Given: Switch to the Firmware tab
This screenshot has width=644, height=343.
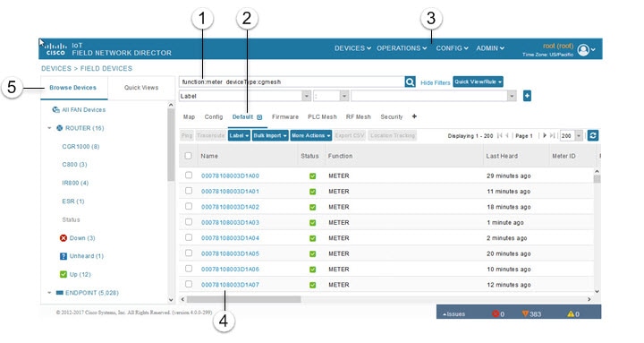Looking at the screenshot, I should [x=285, y=116].
